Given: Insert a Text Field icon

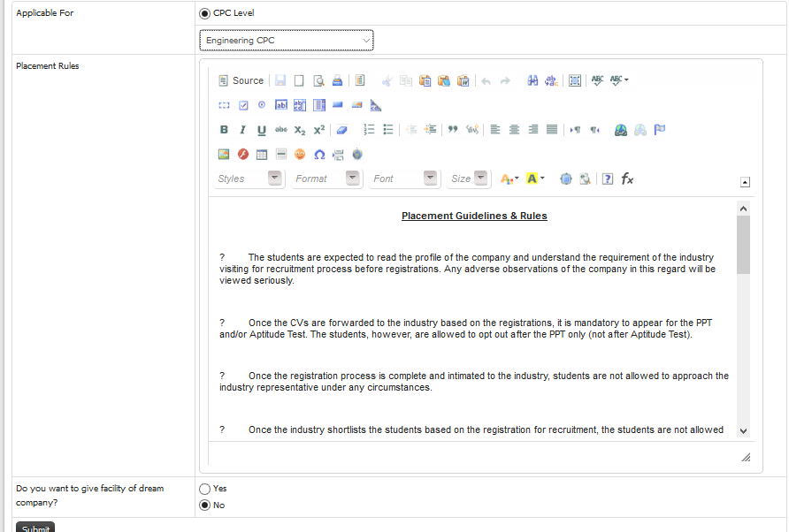Looking at the screenshot, I should 280,105.
